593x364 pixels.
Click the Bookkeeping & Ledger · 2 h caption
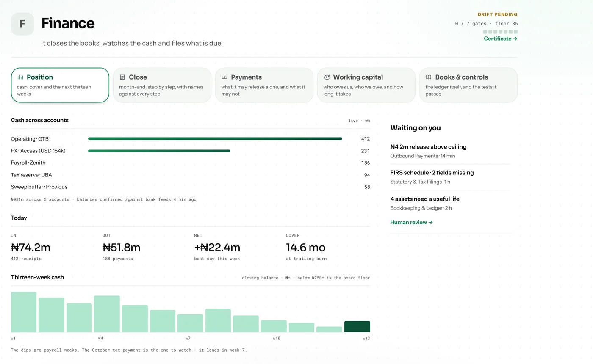coord(421,208)
